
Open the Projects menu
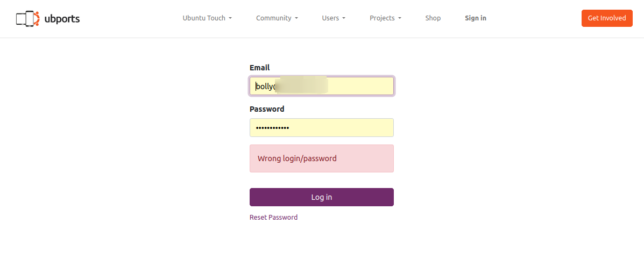point(382,18)
